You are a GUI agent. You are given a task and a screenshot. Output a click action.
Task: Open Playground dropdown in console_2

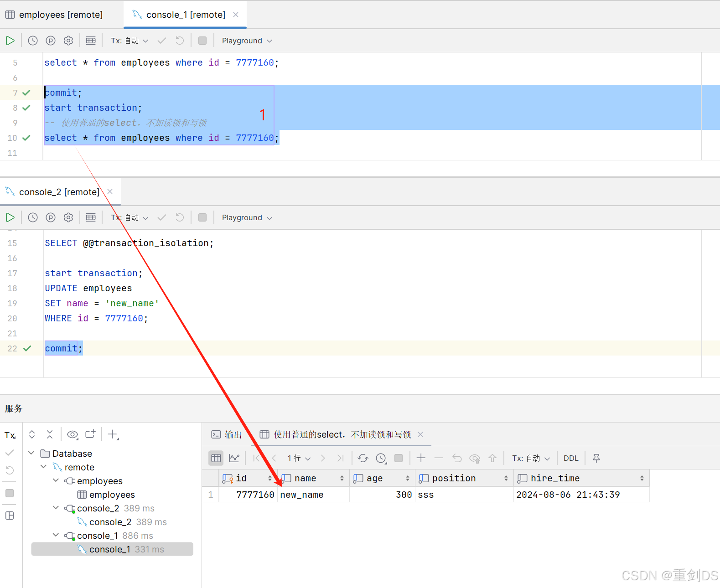pos(247,217)
